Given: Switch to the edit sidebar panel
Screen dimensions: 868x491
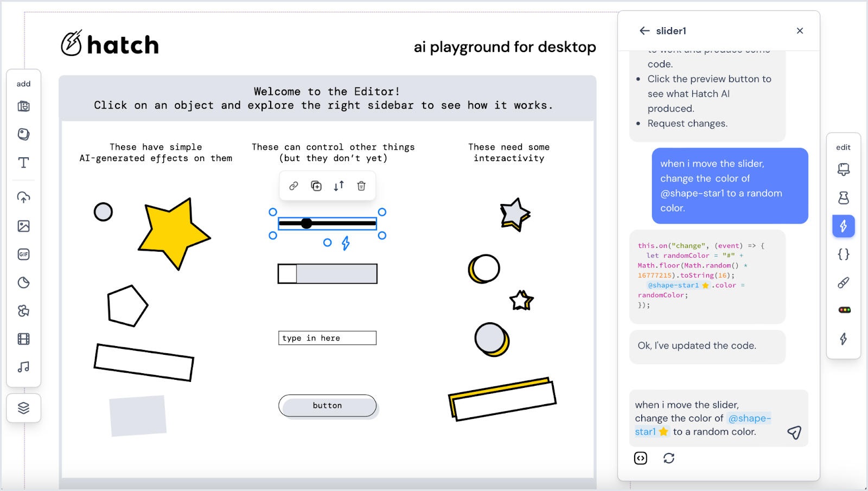Looking at the screenshot, I should point(843,147).
